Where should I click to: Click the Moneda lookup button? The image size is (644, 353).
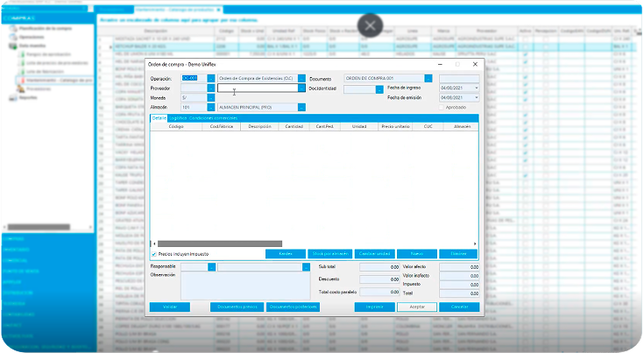coord(210,97)
